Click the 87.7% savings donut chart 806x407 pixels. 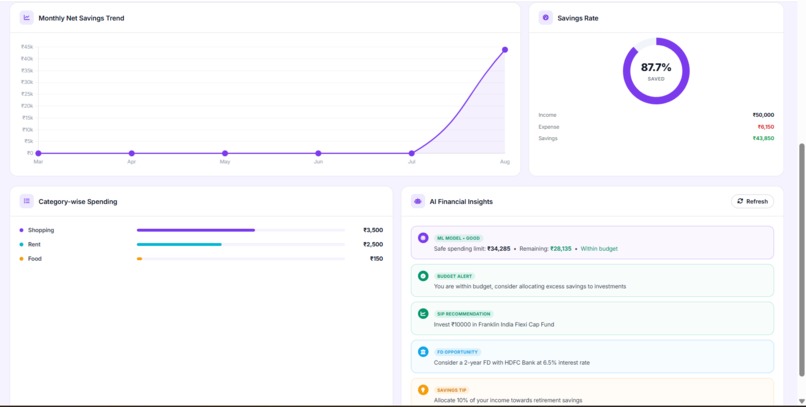[656, 71]
